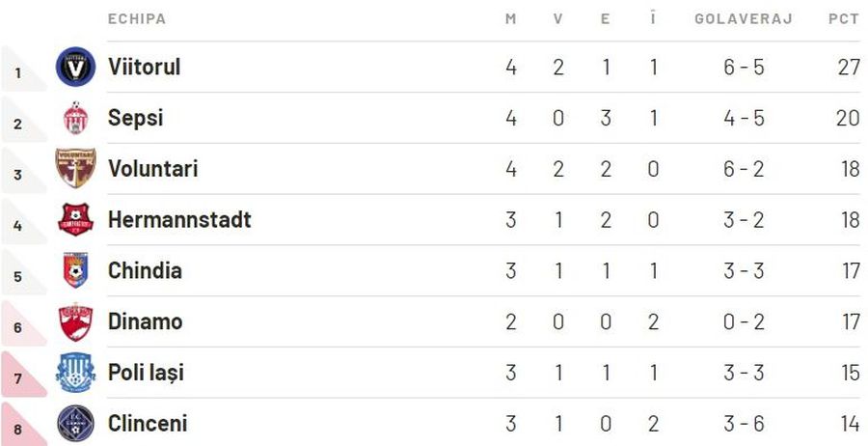The image size is (868, 446).
Task: Click the Sepsi club logo
Action: coord(76,118)
